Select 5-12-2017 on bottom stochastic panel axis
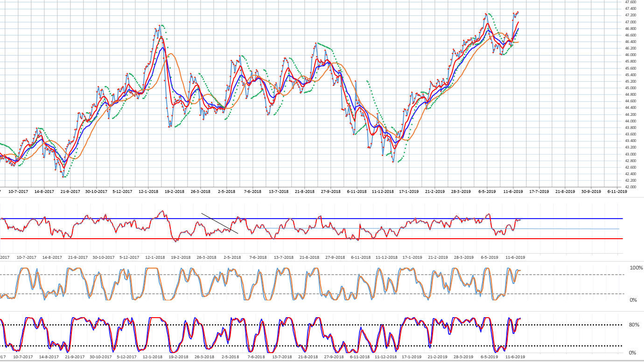This screenshot has width=644, height=362. [126, 356]
